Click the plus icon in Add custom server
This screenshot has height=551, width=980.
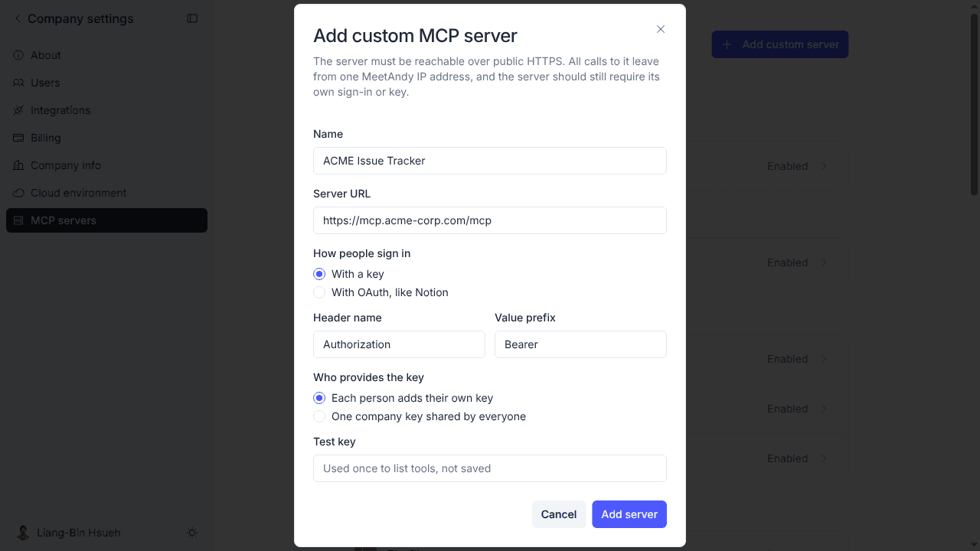coord(727,44)
